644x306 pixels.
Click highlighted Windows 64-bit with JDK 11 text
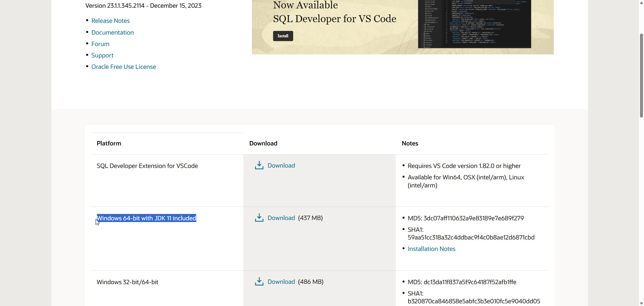pyautogui.click(x=146, y=218)
